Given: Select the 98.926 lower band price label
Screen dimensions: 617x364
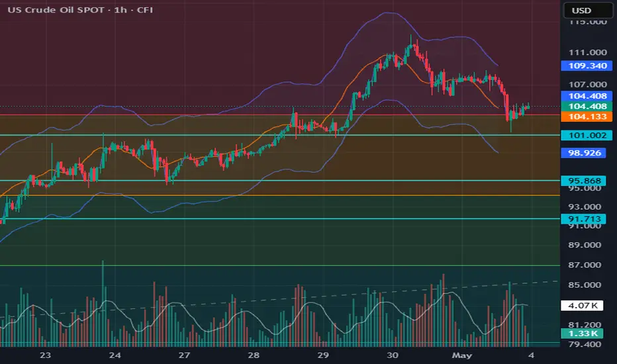Looking at the screenshot, I should [x=583, y=153].
